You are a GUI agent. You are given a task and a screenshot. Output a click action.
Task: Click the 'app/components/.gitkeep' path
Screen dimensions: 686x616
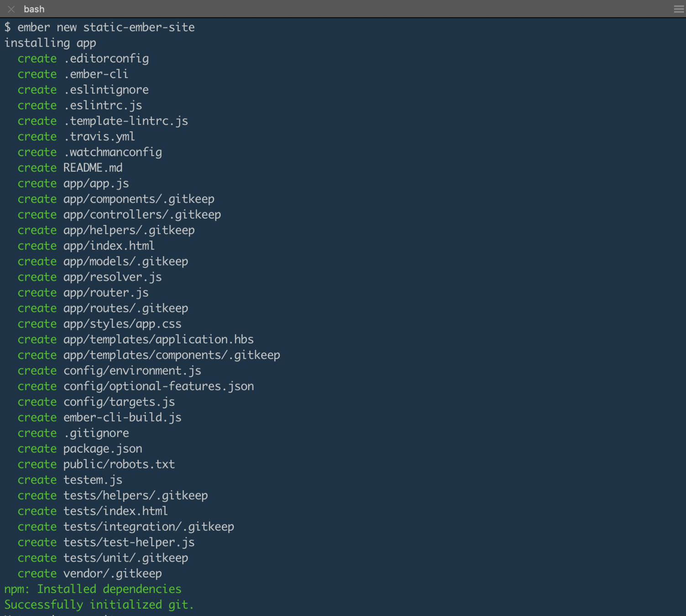tap(139, 199)
